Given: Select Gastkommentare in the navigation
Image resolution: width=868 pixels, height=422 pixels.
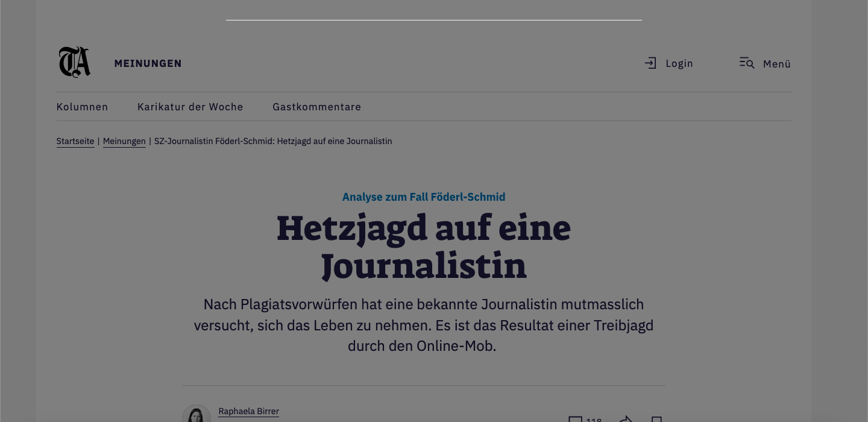Looking at the screenshot, I should tap(316, 106).
